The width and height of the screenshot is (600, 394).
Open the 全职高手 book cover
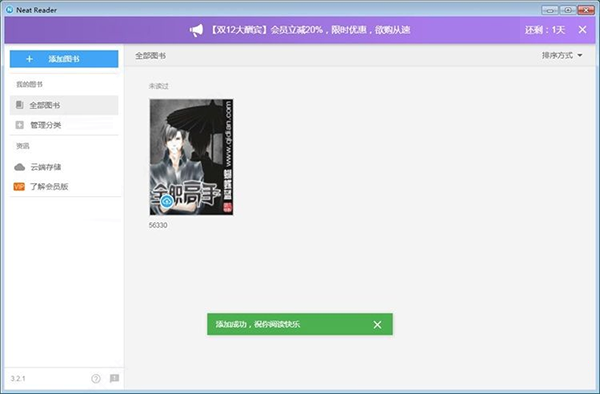(191, 157)
